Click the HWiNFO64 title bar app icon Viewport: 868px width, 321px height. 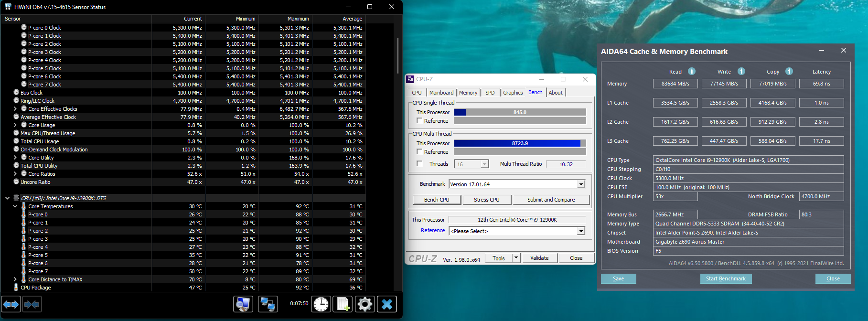(8, 7)
